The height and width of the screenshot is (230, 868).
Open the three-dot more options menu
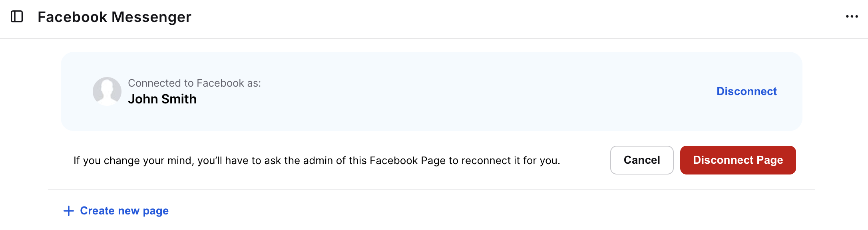tap(852, 17)
